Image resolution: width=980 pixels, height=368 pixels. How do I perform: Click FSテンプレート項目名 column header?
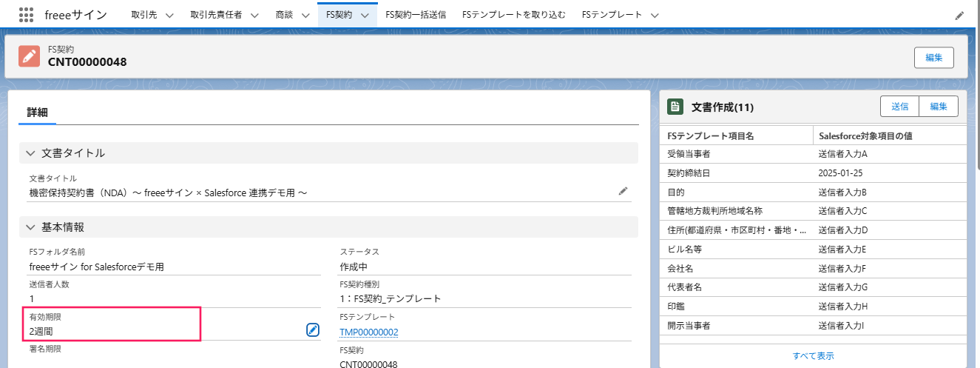(x=710, y=136)
